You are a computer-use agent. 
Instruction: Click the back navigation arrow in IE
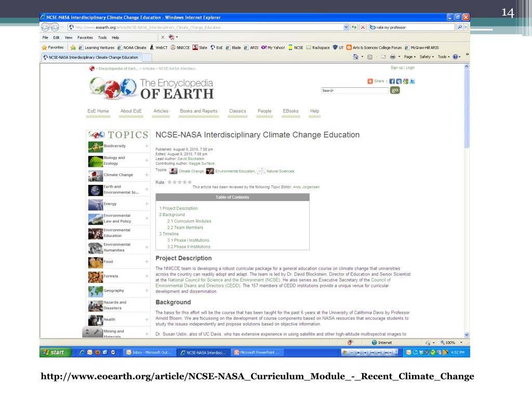click(x=45, y=27)
